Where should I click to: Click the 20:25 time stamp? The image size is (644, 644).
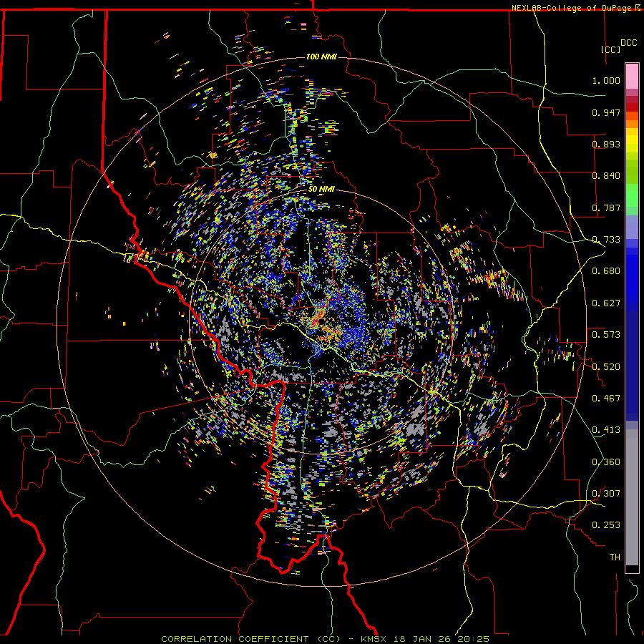(x=472, y=639)
